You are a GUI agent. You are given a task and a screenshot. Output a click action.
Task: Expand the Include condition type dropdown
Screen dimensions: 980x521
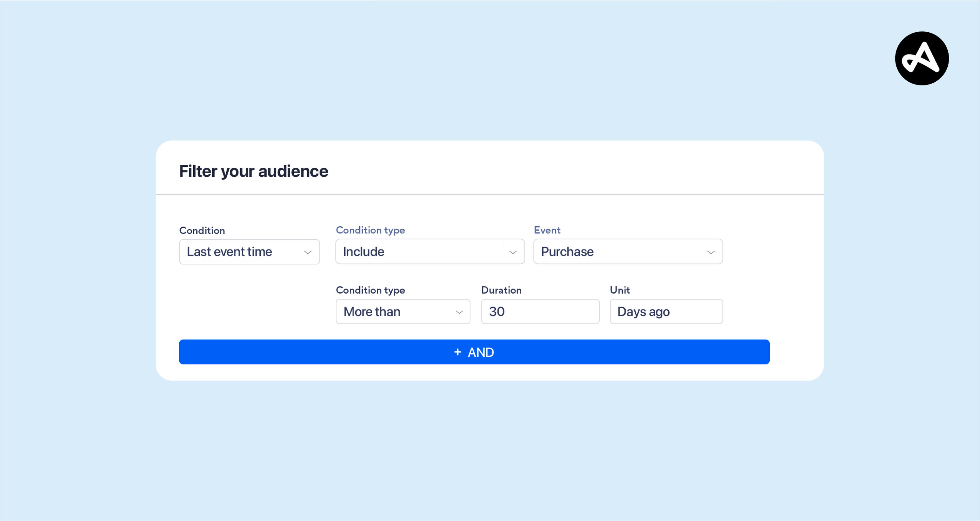429,251
